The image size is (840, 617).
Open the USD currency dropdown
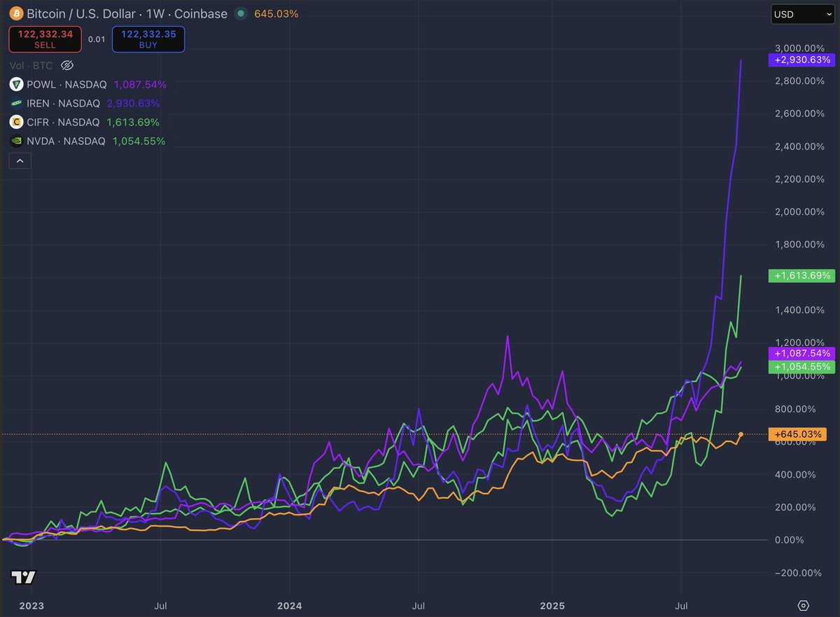pyautogui.click(x=802, y=13)
